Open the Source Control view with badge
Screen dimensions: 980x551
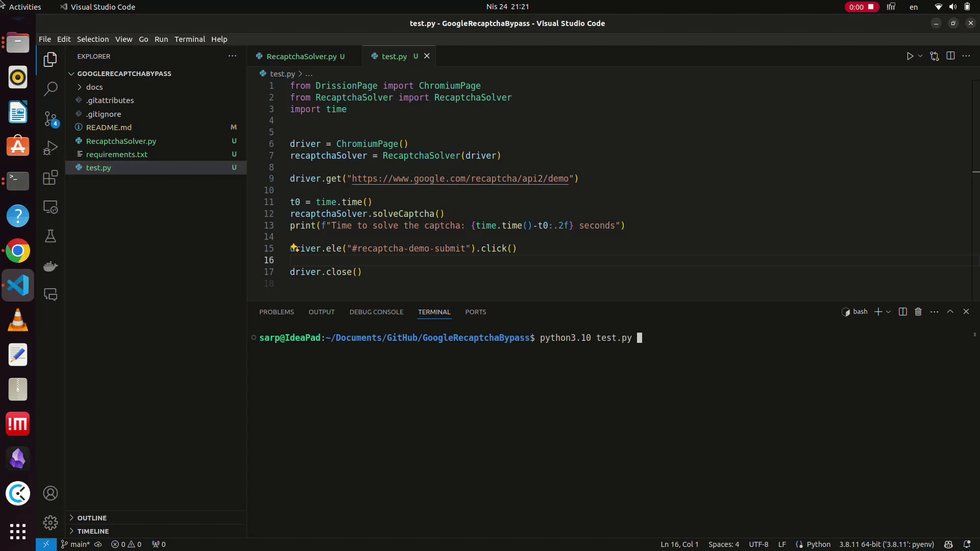[x=50, y=119]
